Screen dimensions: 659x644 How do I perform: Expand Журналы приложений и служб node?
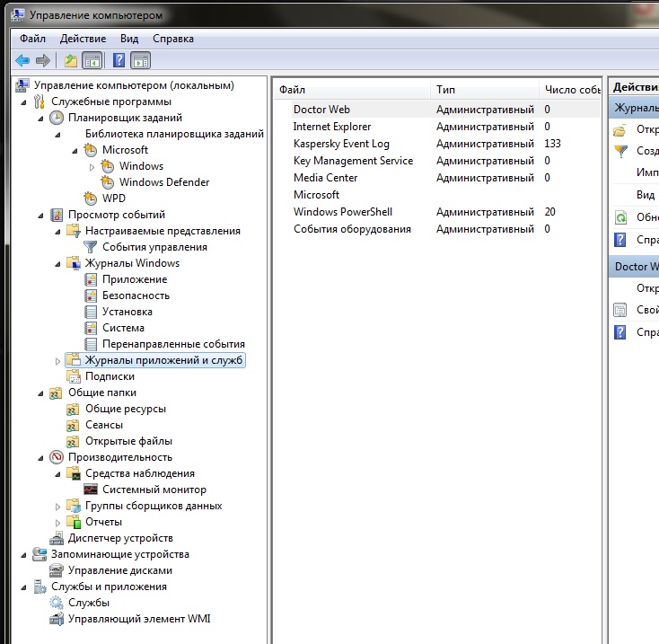click(59, 361)
